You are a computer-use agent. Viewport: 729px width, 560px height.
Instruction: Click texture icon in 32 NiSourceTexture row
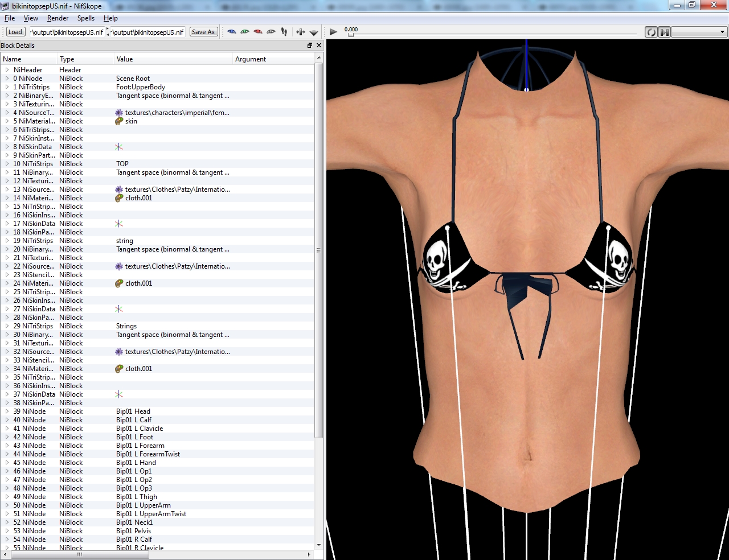(119, 352)
